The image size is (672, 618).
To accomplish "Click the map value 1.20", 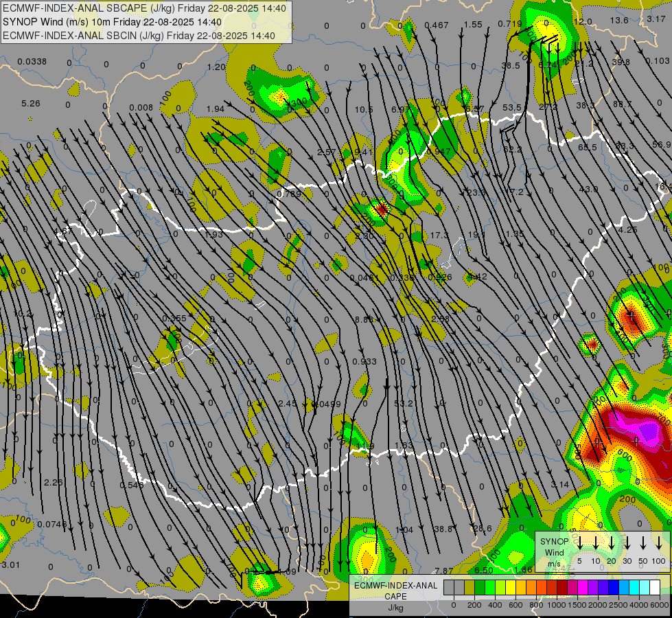I will (216, 67).
